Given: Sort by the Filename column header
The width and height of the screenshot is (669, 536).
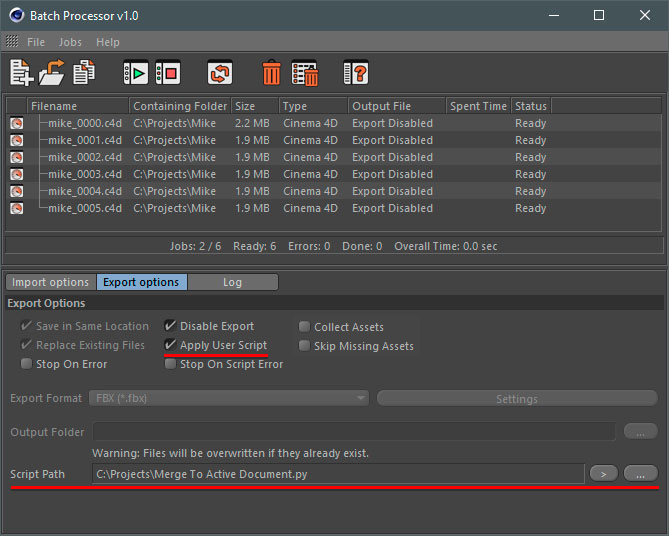Looking at the screenshot, I should (x=78, y=106).
